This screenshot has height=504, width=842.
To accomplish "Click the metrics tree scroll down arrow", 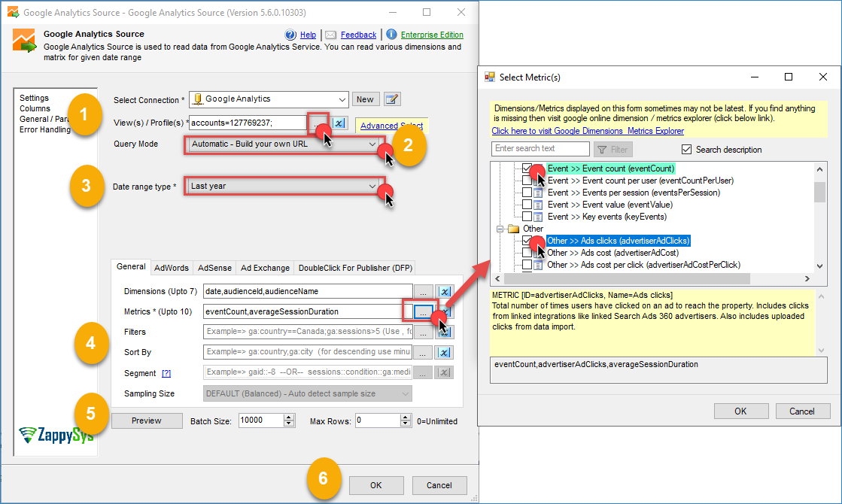I will [x=819, y=266].
